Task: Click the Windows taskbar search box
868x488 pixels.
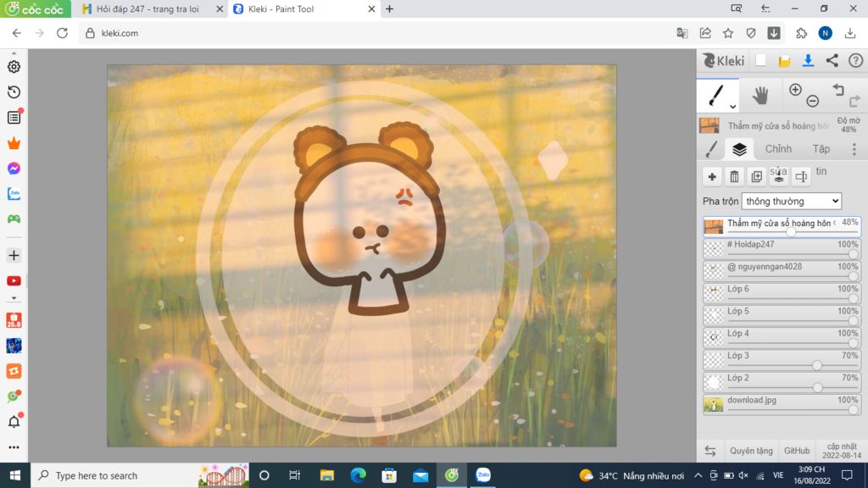Action: coord(141,475)
